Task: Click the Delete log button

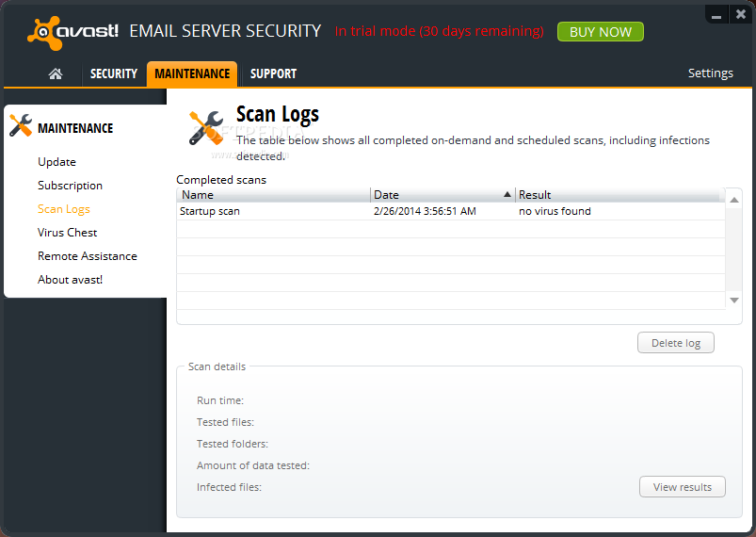Action: [675, 343]
